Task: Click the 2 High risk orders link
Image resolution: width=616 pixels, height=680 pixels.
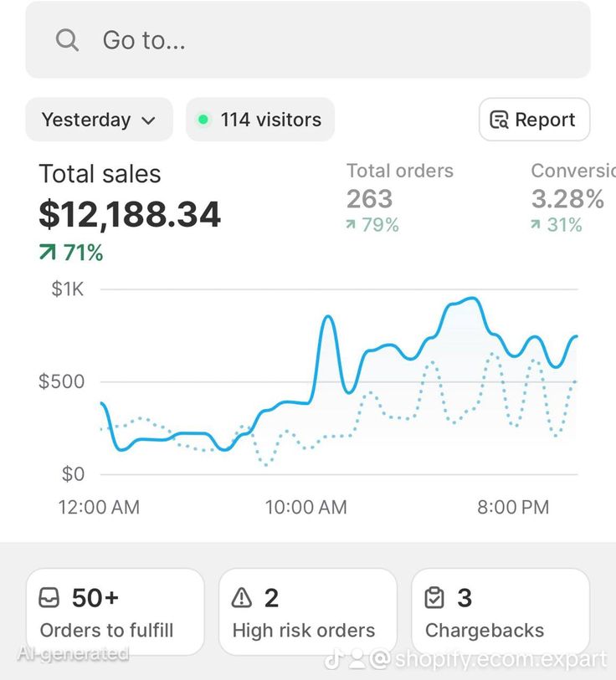Action: pyautogui.click(x=307, y=611)
